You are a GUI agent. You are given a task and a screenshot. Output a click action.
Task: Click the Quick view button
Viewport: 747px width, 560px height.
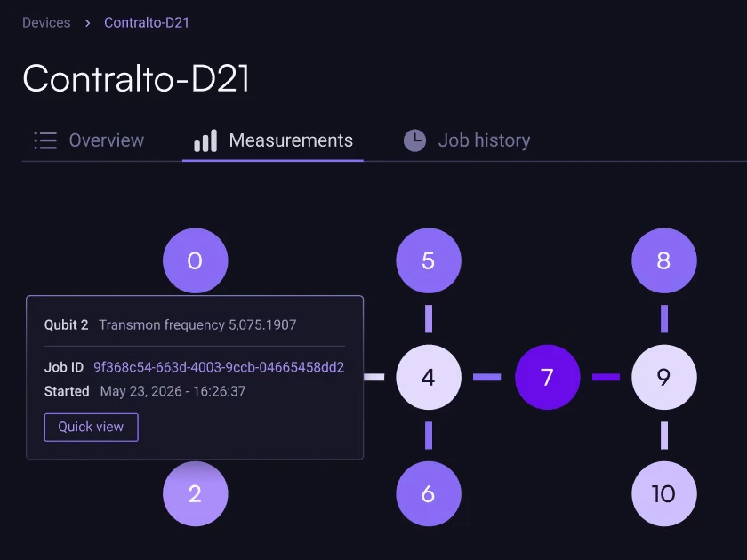tap(91, 428)
